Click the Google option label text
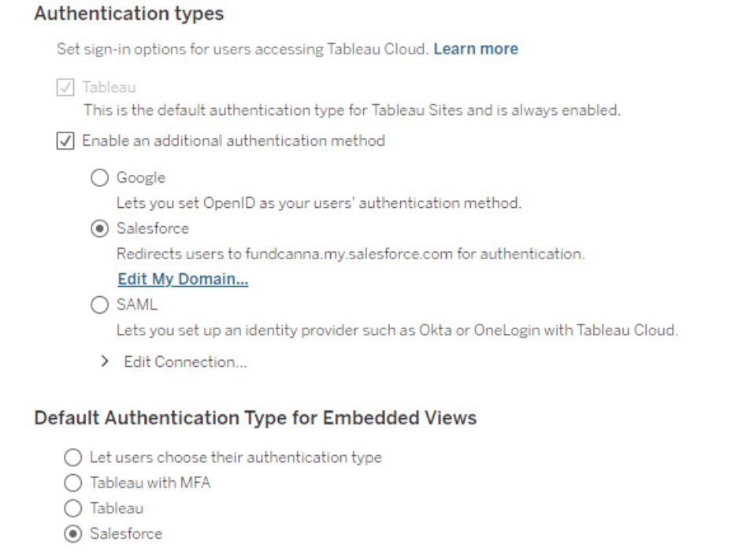The width and height of the screenshot is (731, 560). pyautogui.click(x=141, y=178)
